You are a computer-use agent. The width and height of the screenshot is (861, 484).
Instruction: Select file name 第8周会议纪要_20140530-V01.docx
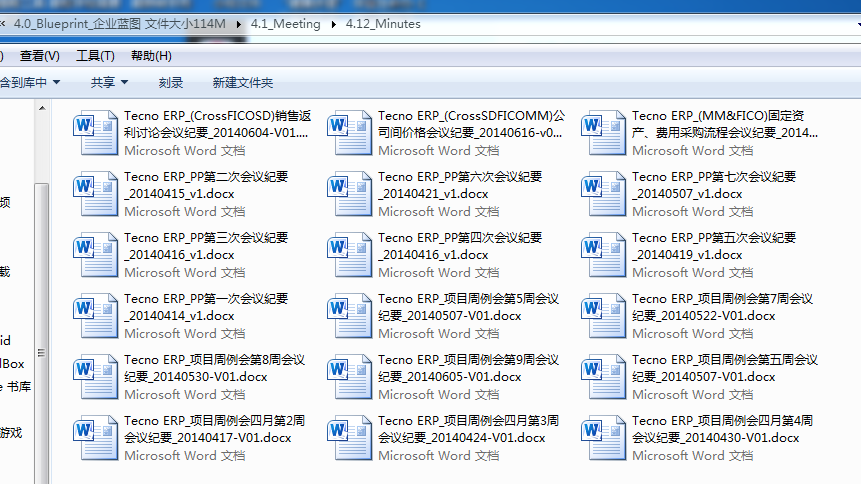pyautogui.click(x=214, y=368)
